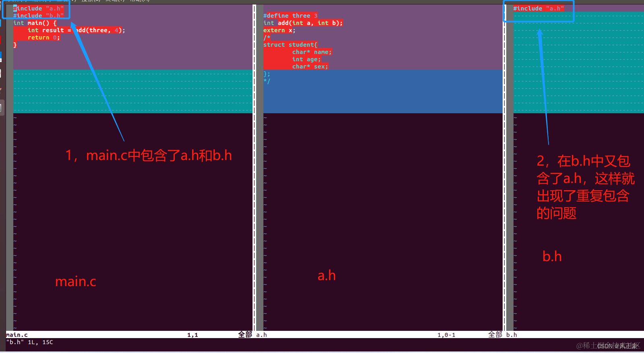Click the 'char* sex;' struct member
The width and height of the screenshot is (644, 353).
[310, 66]
